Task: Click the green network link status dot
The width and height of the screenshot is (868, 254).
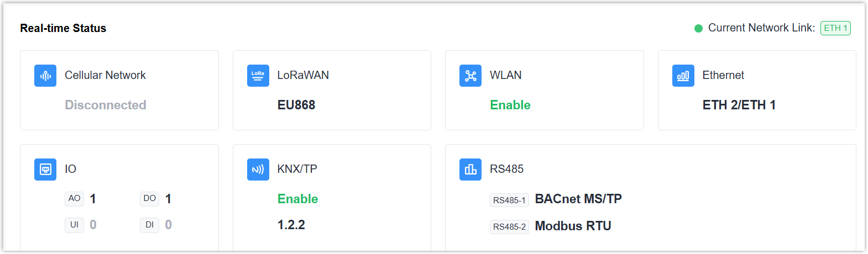Action: [698, 28]
